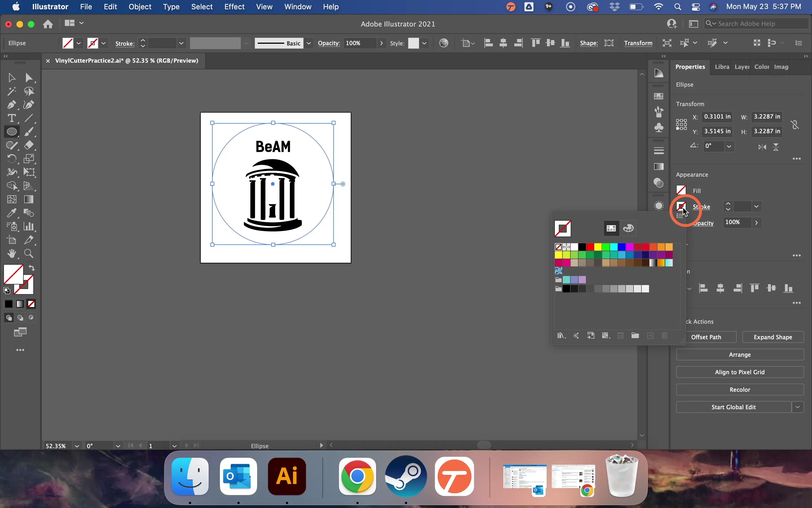Open Color Mixer in swatch popup

[x=628, y=228]
